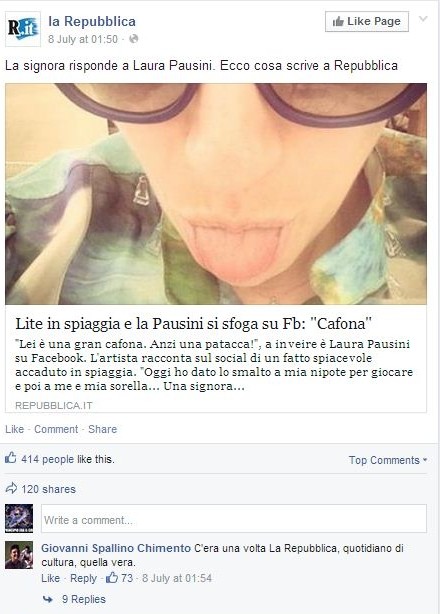The image size is (440, 614).
Task: Click Comment under the post
Action: click(56, 429)
